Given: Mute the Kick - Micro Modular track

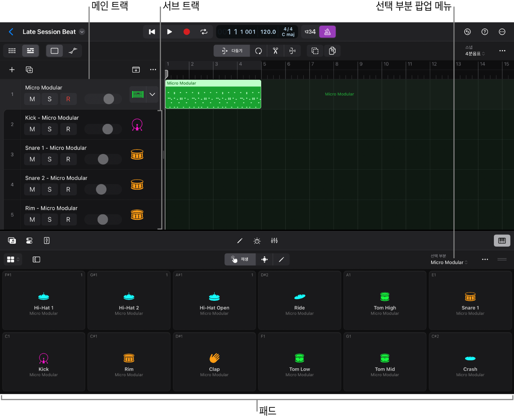Looking at the screenshot, I should (x=32, y=129).
